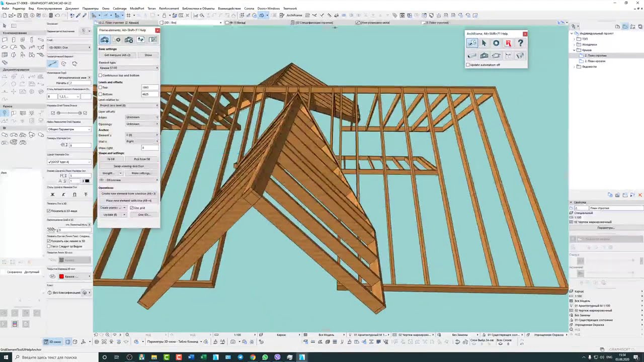
Task: Click the roof house icon in ArchiFrame palette
Action: click(x=496, y=55)
